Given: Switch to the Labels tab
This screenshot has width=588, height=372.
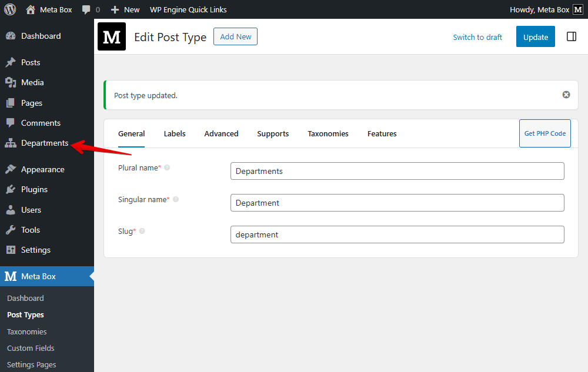Looking at the screenshot, I should click(x=175, y=134).
